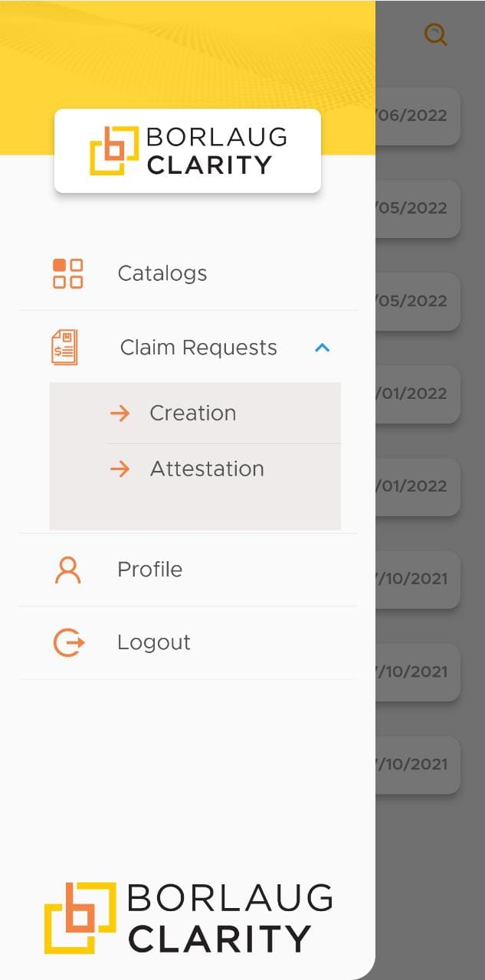Click the Borlaug Clarity logo card at top
This screenshot has width=485, height=980.
click(188, 151)
